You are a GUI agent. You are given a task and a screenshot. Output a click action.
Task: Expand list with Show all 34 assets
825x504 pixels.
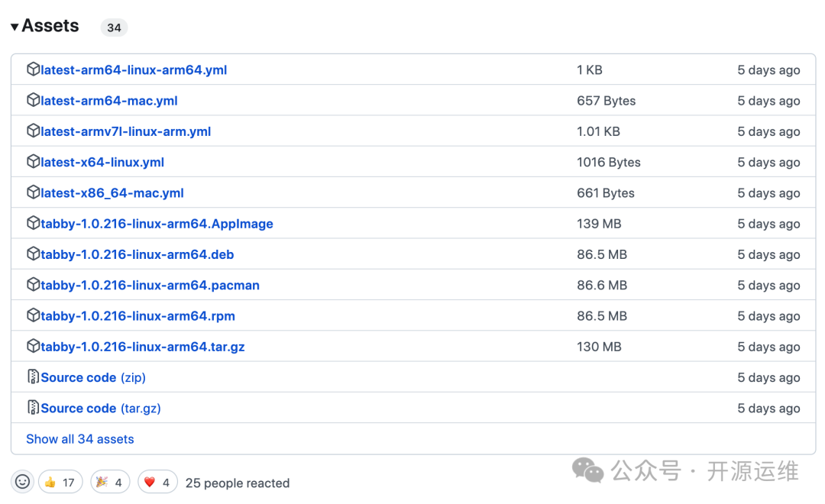[80, 439]
